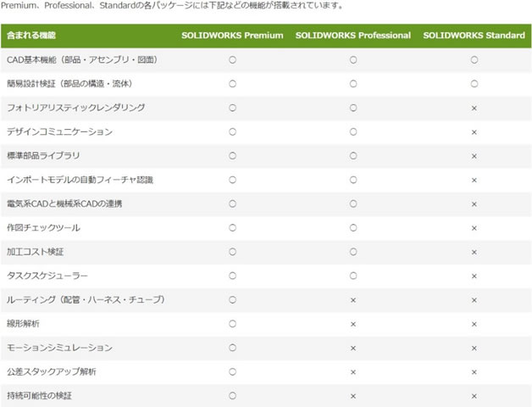Select the CAD基本機能 row label

pos(82,60)
